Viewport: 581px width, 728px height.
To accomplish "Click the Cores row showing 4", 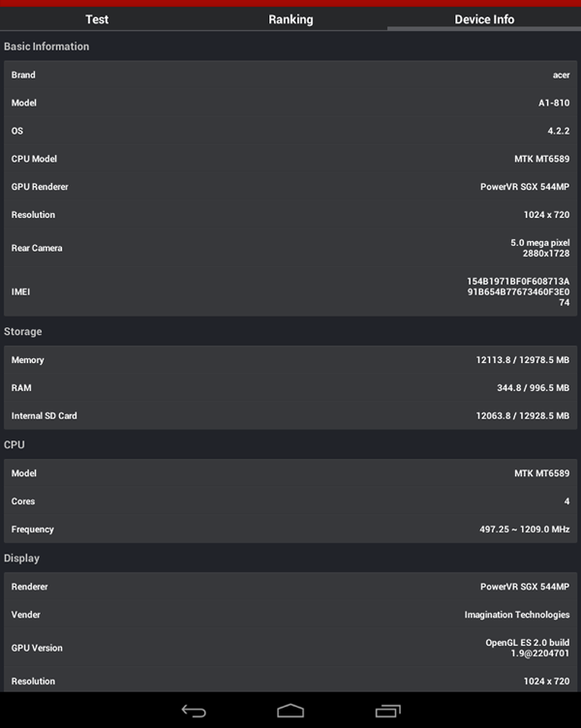I will (290, 500).
